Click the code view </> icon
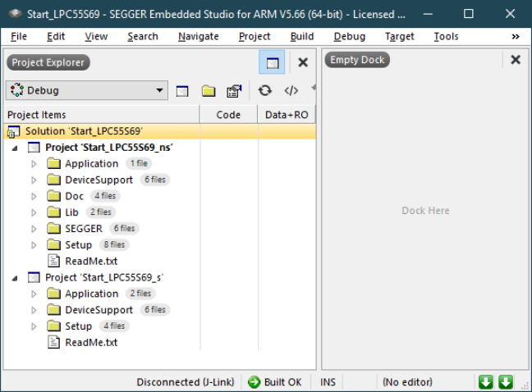This screenshot has height=392, width=532. [x=291, y=91]
